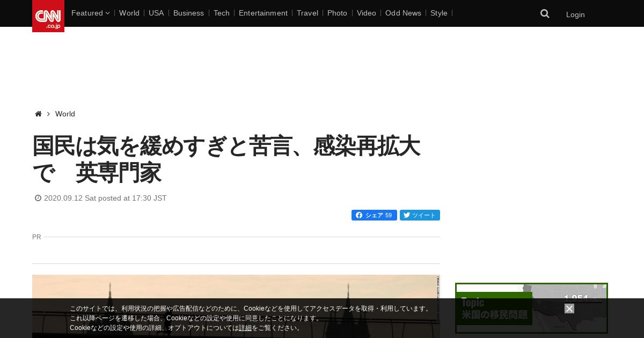The image size is (644, 338).
Task: Click the Login link
Action: click(575, 14)
